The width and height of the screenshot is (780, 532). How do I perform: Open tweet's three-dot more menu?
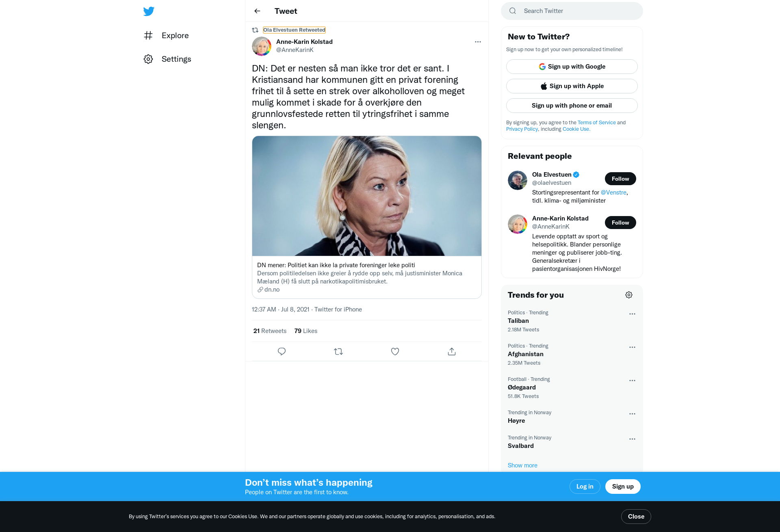pos(478,42)
